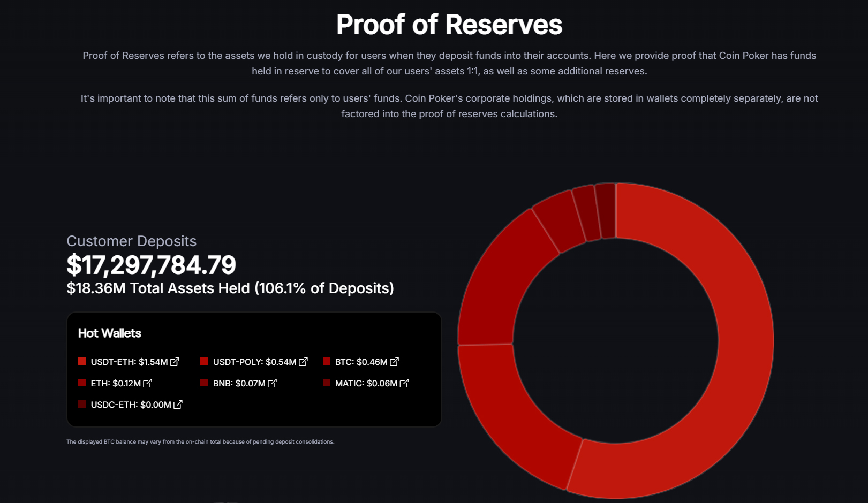Screen dimensions: 868x503
Task: Open the external link icon beside USDT-ETH: $1.54M
Action: [175, 362]
